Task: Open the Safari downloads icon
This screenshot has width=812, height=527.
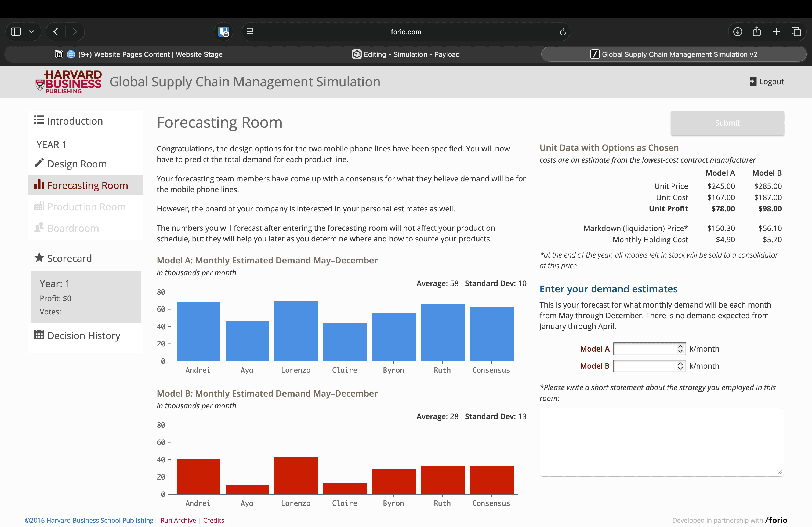Action: (737, 32)
